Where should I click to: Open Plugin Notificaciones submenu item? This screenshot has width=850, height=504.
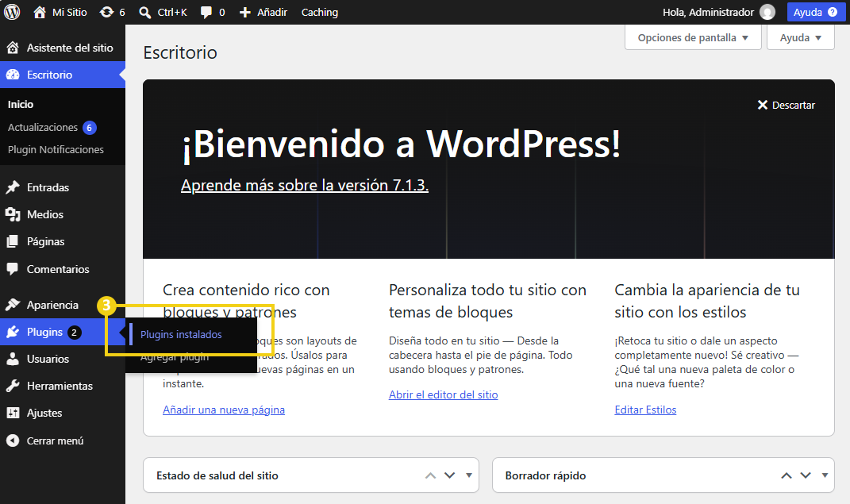tap(56, 149)
